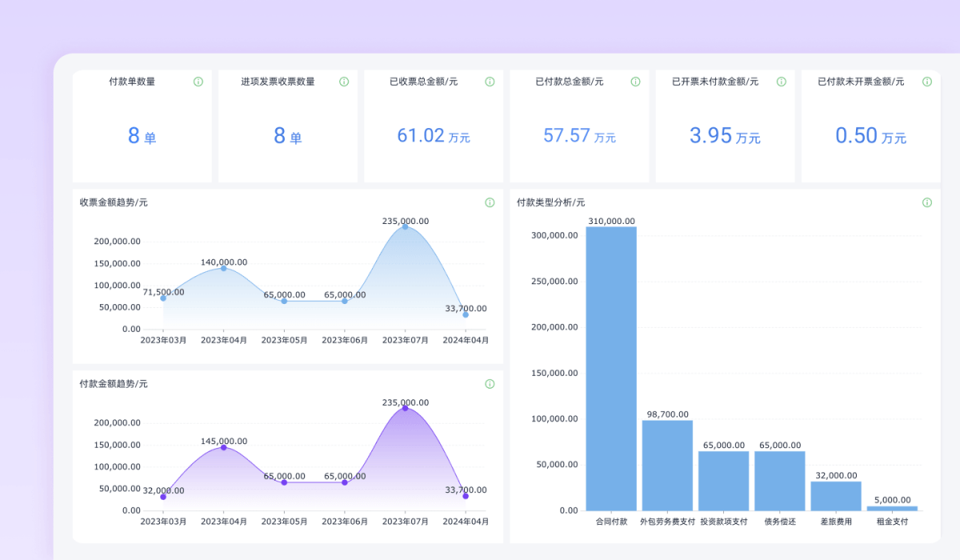Click info icon on 已付款未开票金额/元 card
The image size is (960, 560).
[x=926, y=82]
